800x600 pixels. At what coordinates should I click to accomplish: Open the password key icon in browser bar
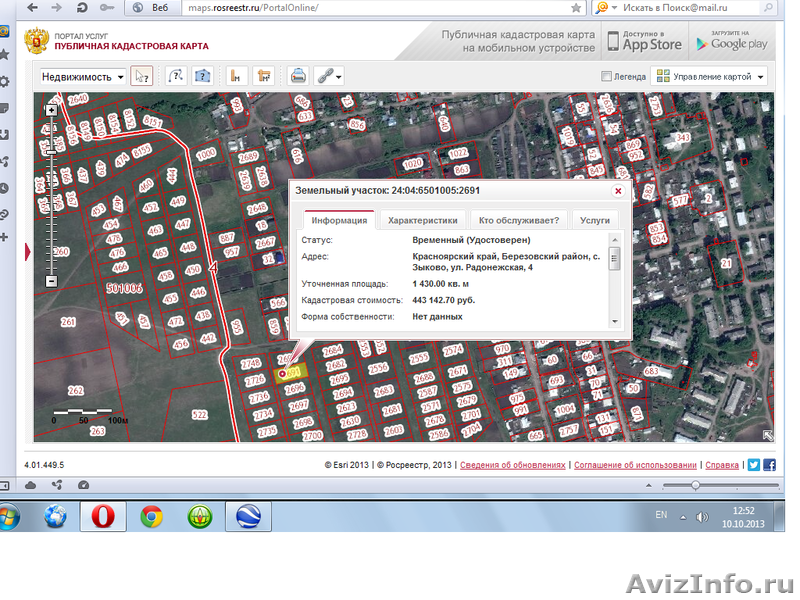click(107, 8)
